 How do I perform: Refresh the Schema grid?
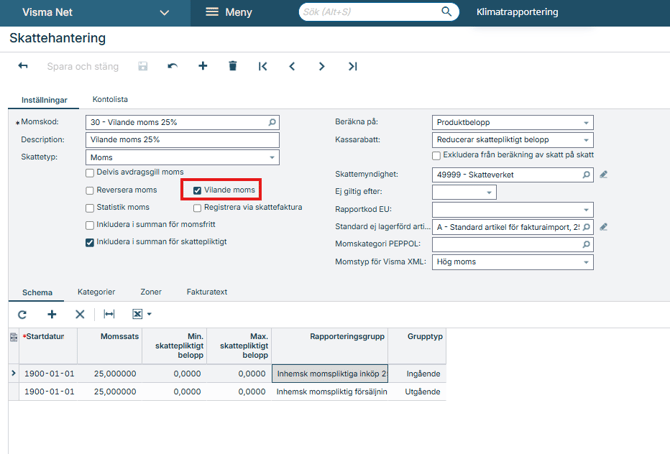tap(22, 314)
